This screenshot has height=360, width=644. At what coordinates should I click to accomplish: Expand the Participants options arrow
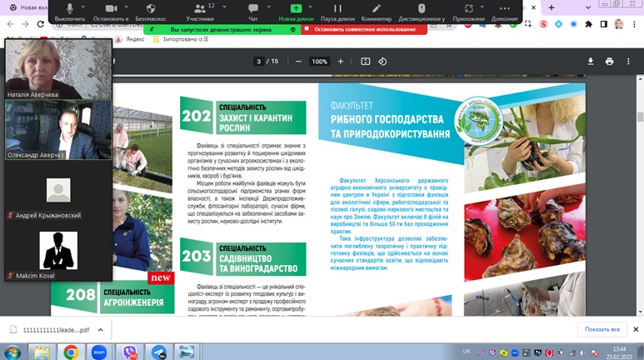tap(225, 7)
